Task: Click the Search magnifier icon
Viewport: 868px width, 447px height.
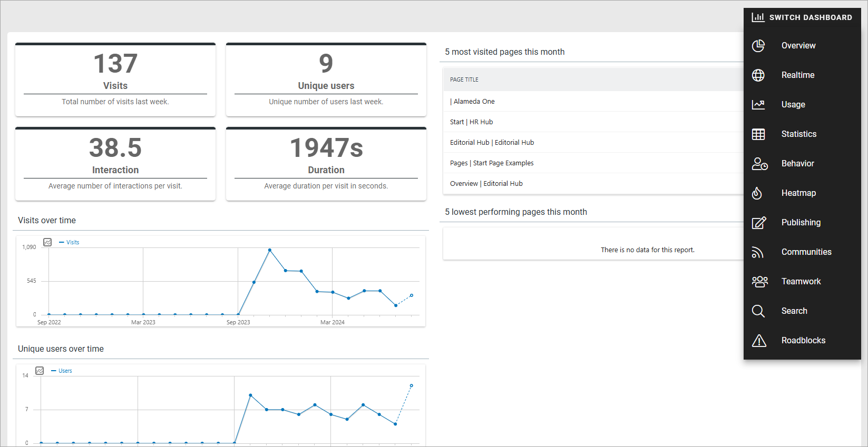Action: tap(758, 311)
